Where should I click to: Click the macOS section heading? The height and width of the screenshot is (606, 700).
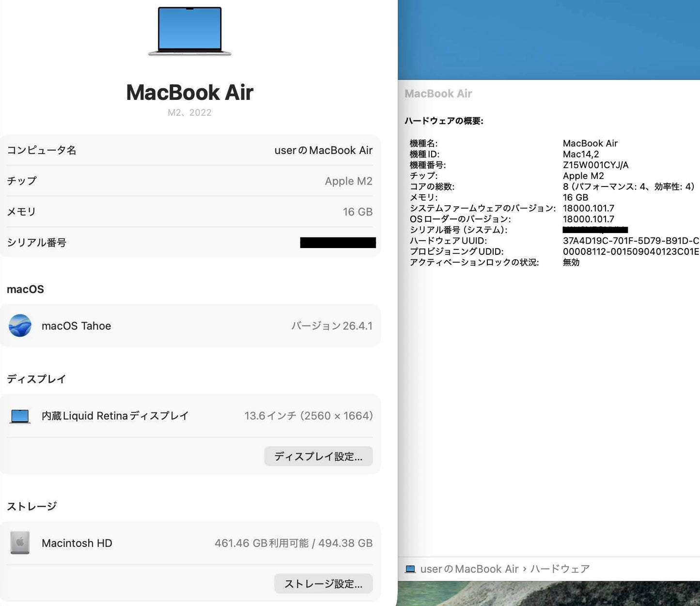point(25,289)
